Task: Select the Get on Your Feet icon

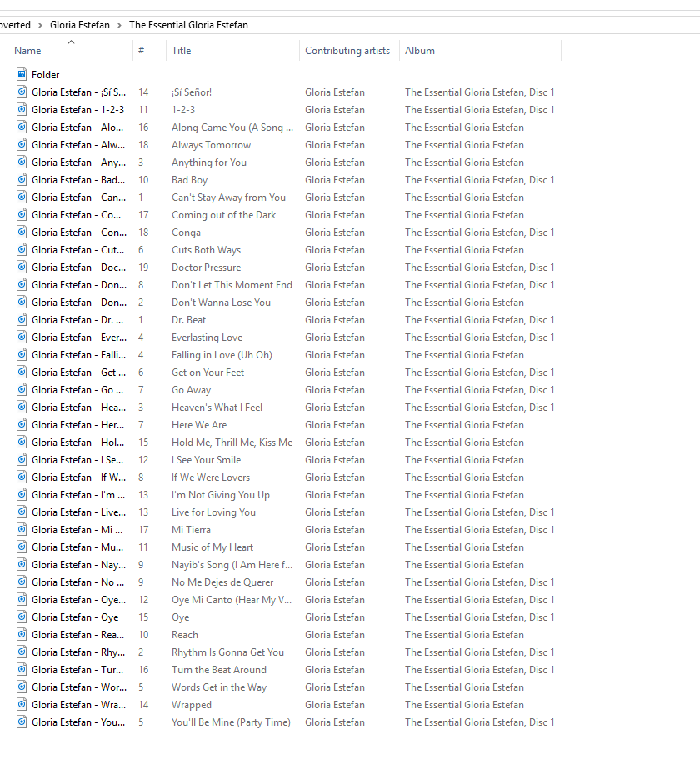Action: point(22,372)
